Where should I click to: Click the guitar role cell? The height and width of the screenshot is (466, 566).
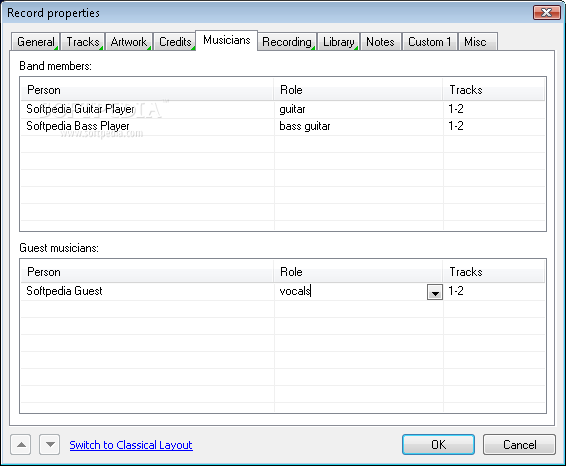358,109
